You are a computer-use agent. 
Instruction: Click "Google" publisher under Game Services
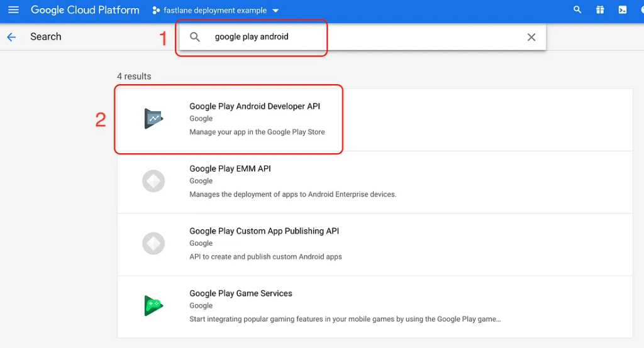(x=201, y=306)
